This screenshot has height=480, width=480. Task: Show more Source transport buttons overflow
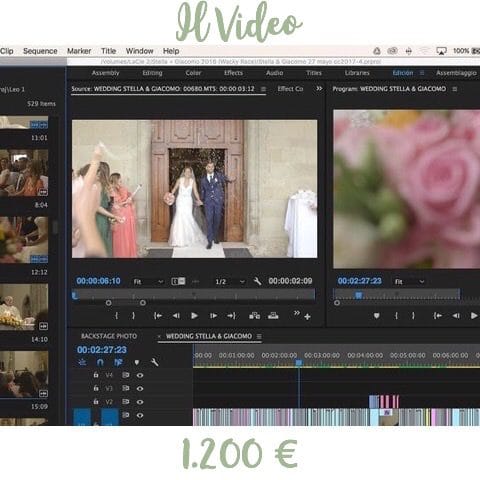click(x=296, y=313)
